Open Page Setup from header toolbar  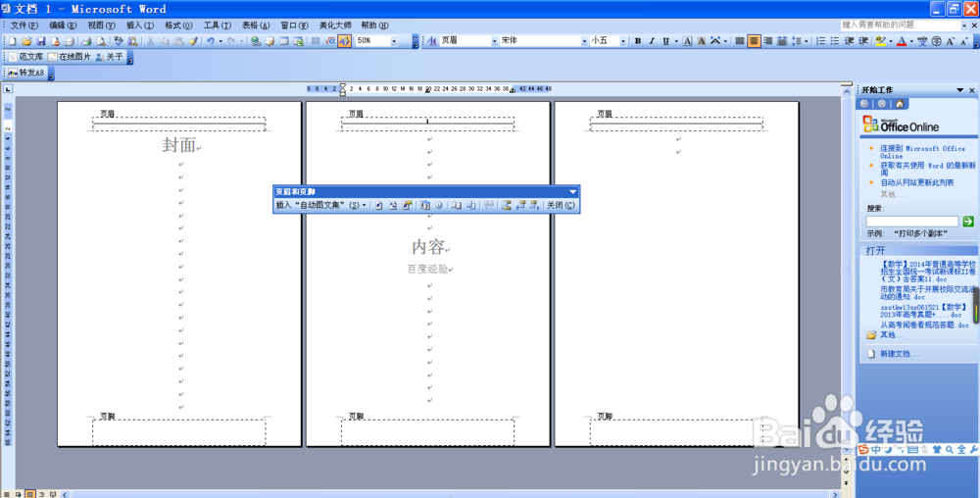click(x=457, y=205)
